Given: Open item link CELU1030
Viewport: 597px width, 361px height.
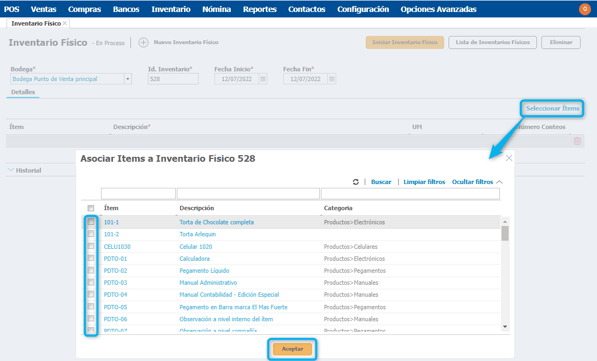Looking at the screenshot, I should pyautogui.click(x=117, y=246).
